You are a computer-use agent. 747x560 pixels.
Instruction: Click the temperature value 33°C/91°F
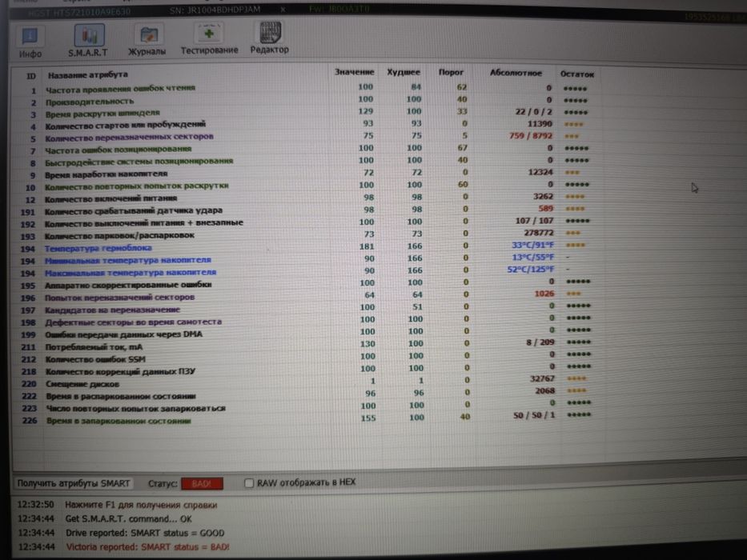pyautogui.click(x=532, y=246)
